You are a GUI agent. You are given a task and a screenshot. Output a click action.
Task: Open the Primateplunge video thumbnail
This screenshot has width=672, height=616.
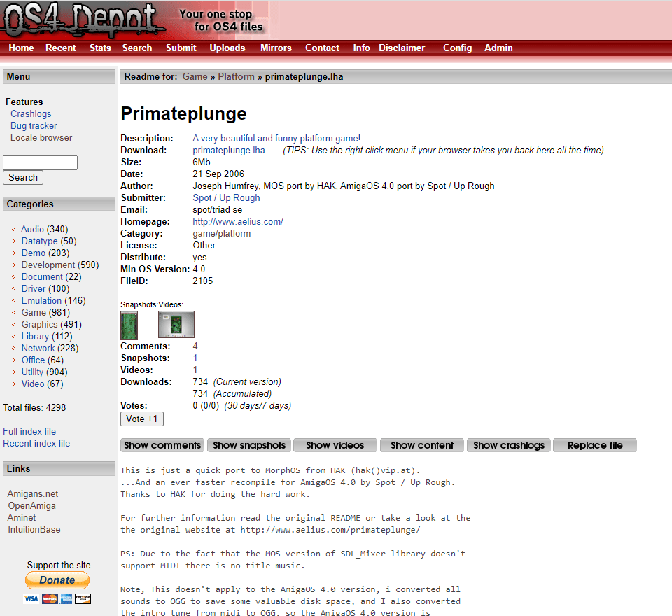click(x=176, y=325)
